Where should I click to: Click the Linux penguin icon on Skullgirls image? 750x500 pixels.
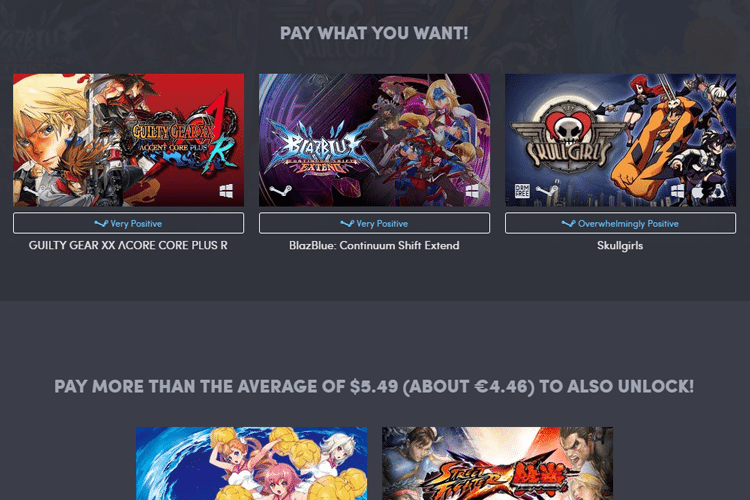coord(717,191)
